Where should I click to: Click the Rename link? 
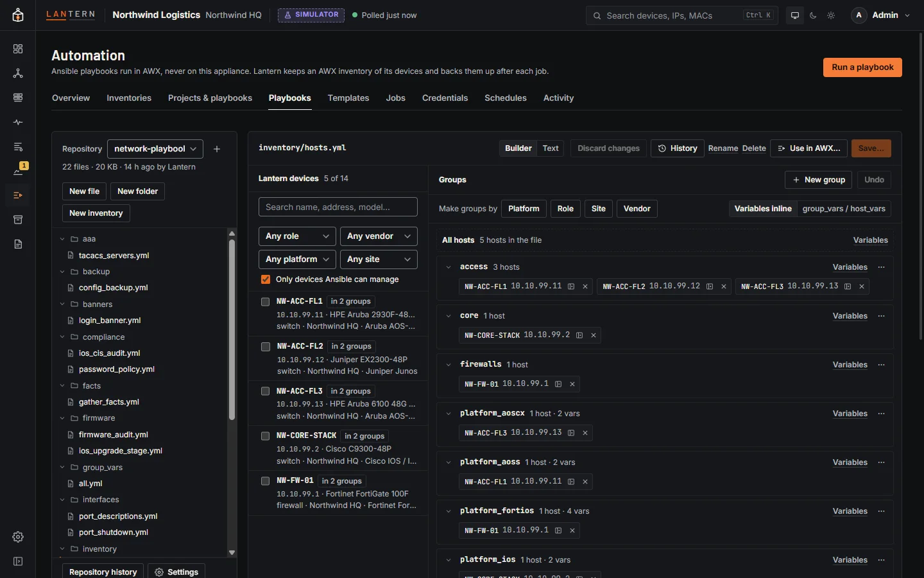click(723, 148)
